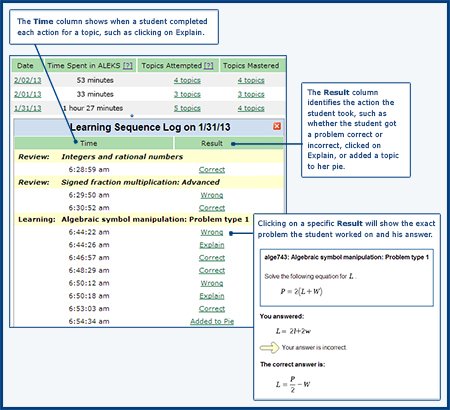Open the Wrong result at 6:29:50 am
The width and height of the screenshot is (450, 410).
click(x=212, y=195)
